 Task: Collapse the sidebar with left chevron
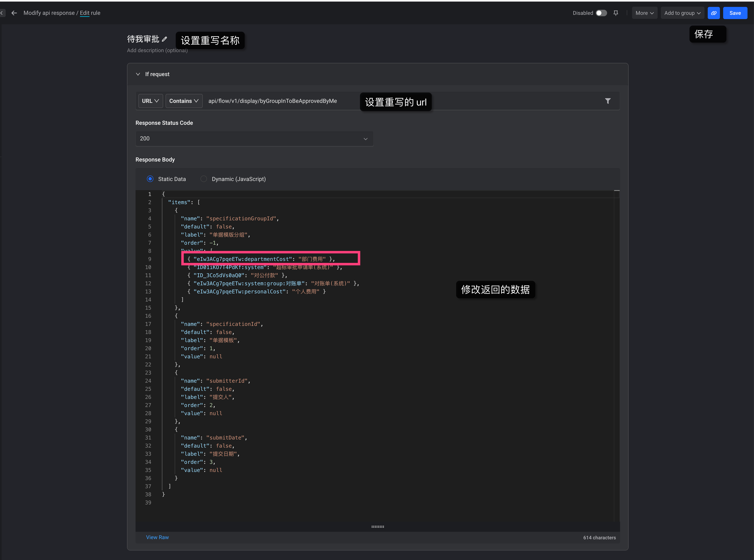click(x=2, y=13)
